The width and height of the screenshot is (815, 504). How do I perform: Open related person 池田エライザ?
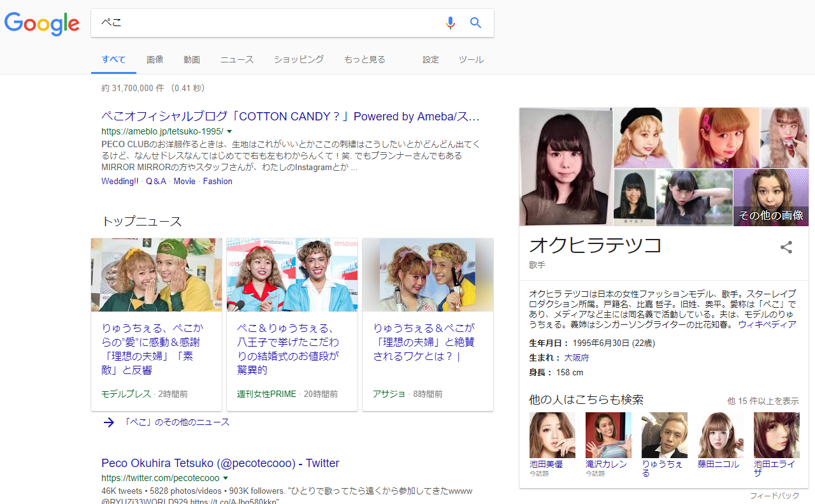[777, 444]
